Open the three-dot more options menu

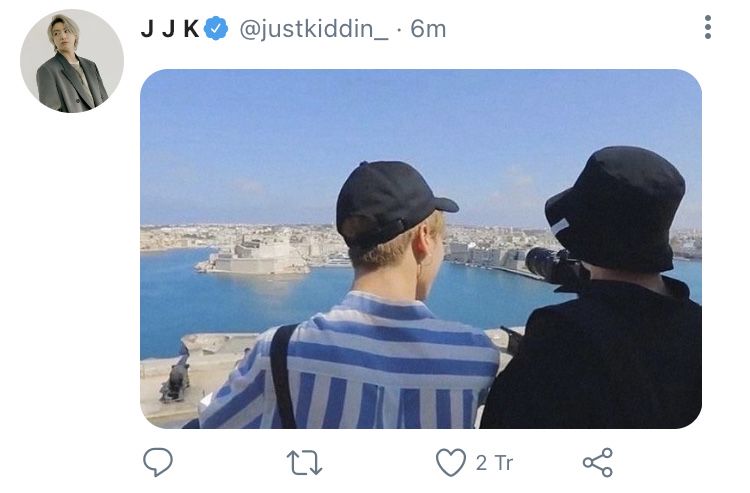click(x=707, y=27)
